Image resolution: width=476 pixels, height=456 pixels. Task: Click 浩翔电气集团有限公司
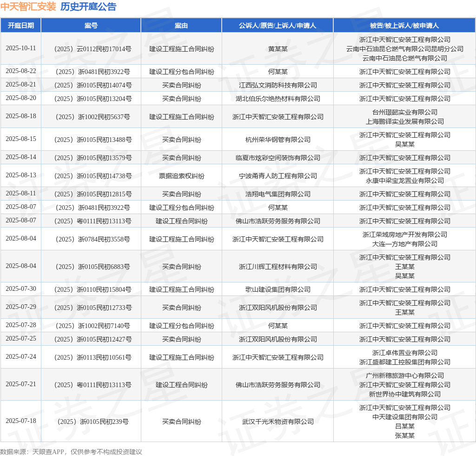278,194
